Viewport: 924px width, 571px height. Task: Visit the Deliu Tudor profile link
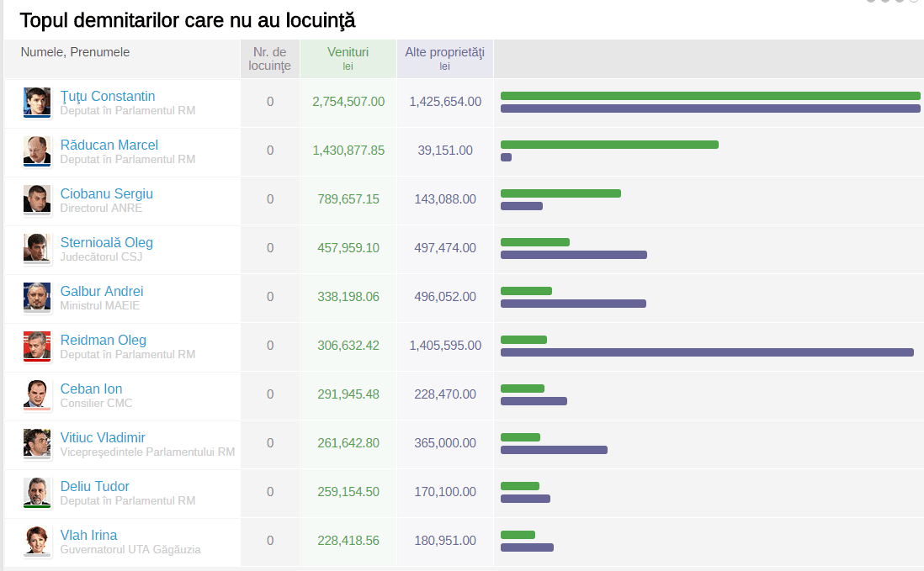94,486
